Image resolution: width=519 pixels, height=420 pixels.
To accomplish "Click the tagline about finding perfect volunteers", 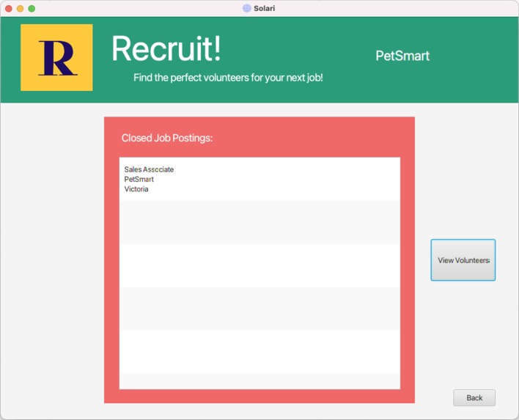I will click(228, 78).
